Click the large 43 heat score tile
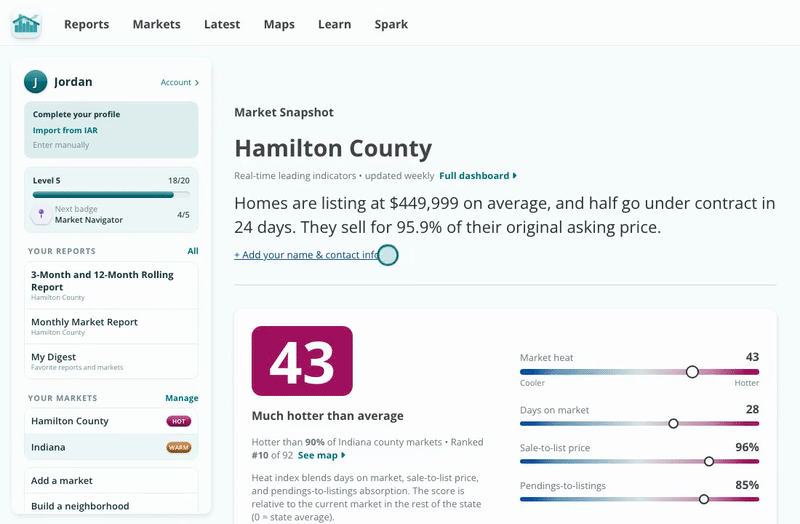Image resolution: width=800 pixels, height=524 pixels. (x=302, y=361)
